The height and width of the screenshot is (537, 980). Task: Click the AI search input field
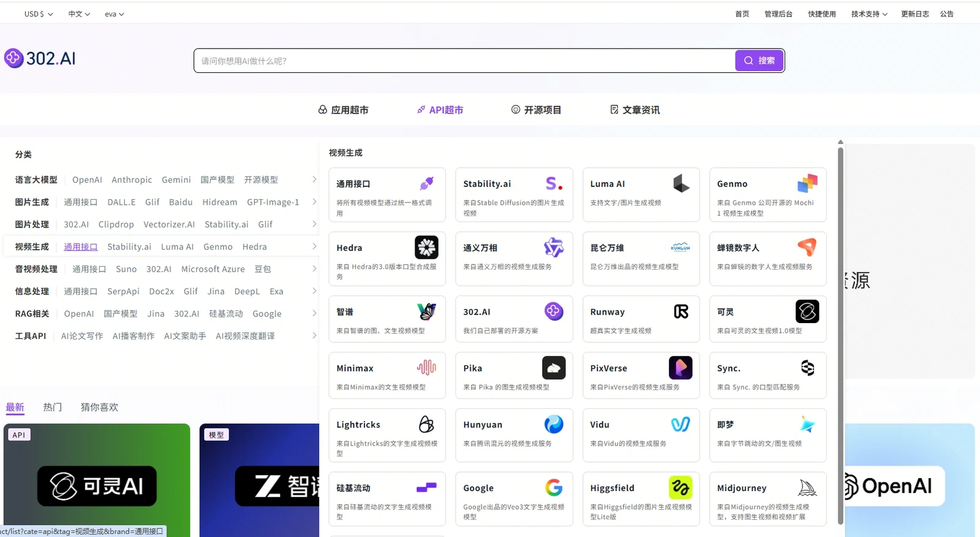tap(464, 61)
